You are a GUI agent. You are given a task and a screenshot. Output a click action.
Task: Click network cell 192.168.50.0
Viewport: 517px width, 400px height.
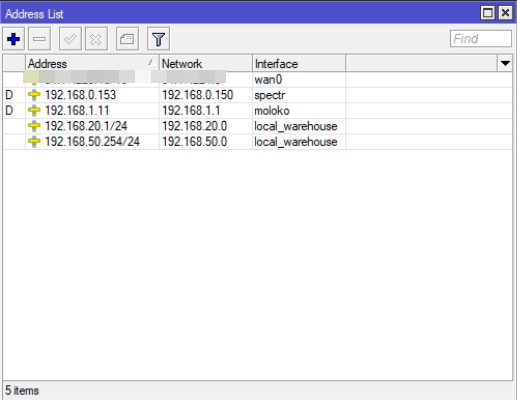194,142
